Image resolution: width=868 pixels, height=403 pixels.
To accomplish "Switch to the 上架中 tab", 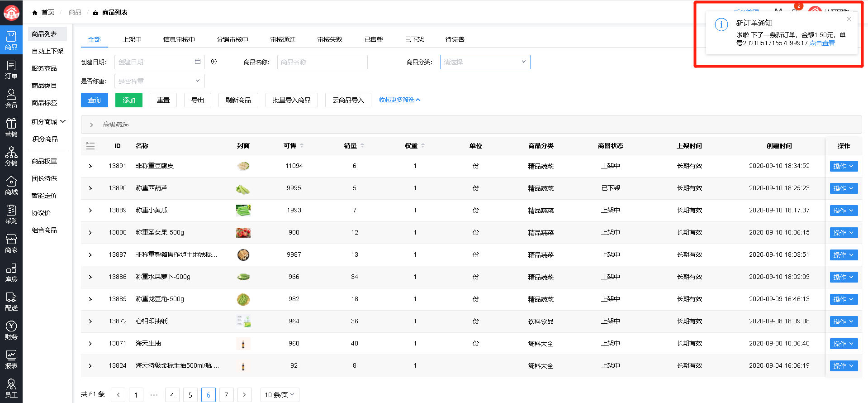I will point(132,39).
